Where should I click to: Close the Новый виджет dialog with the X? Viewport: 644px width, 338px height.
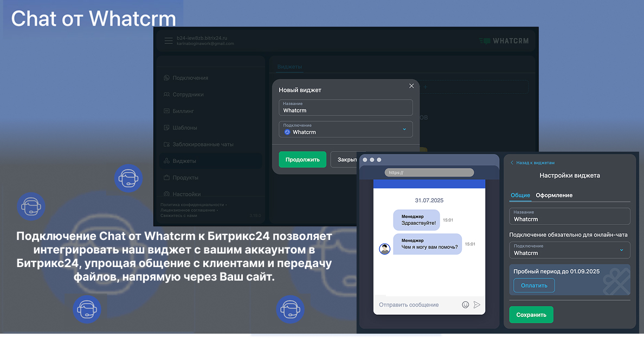click(411, 86)
